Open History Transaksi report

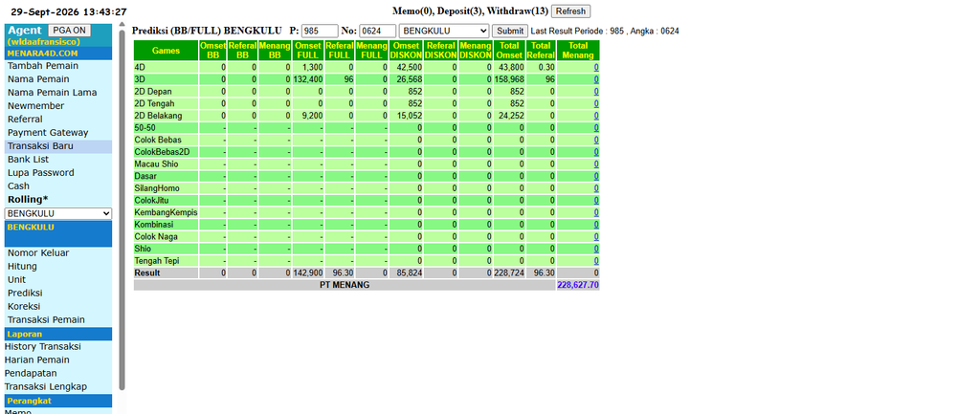[42, 346]
